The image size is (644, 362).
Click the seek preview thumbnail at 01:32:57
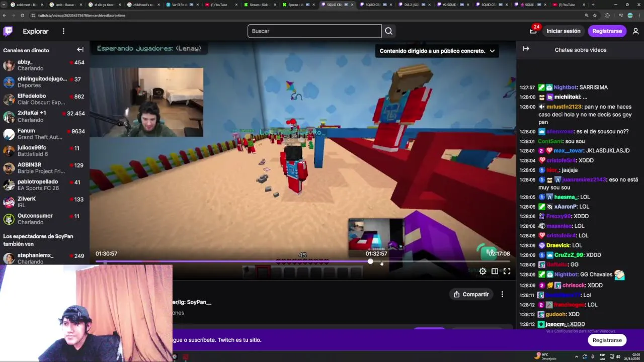tap(376, 234)
